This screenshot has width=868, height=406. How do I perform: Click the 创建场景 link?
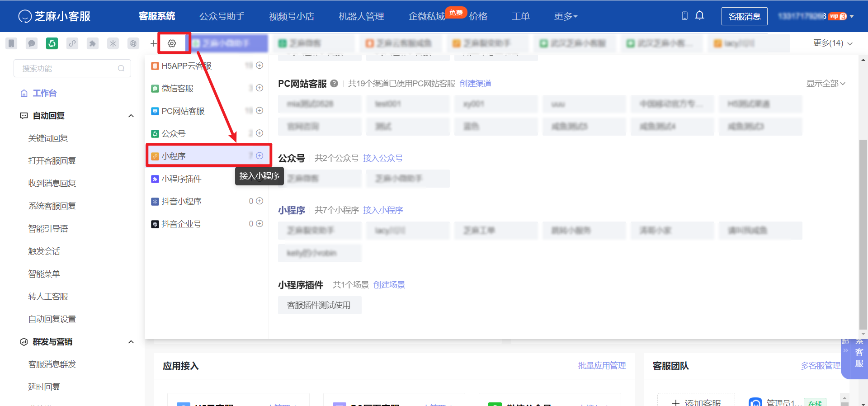tap(389, 285)
